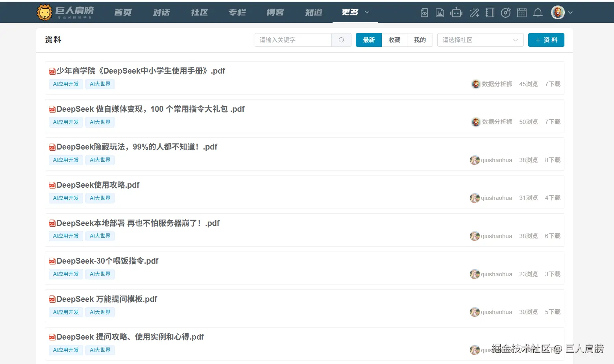Viewport: 614px width, 364px height.
Task: Open DeepSeek-30个喂饭指令.pdf
Action: [x=107, y=261]
